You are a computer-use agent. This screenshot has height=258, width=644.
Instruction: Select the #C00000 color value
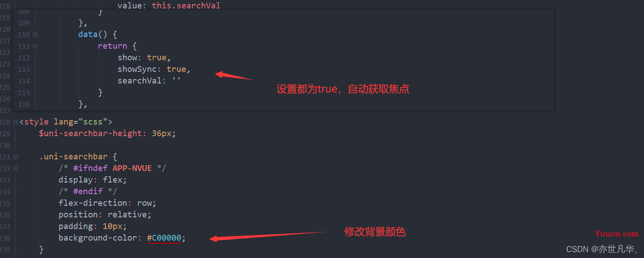pos(164,238)
